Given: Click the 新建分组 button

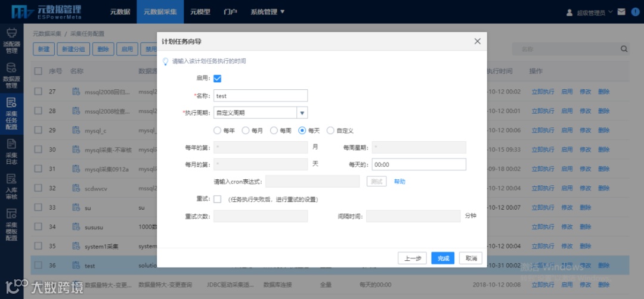Looking at the screenshot, I should (73, 49).
